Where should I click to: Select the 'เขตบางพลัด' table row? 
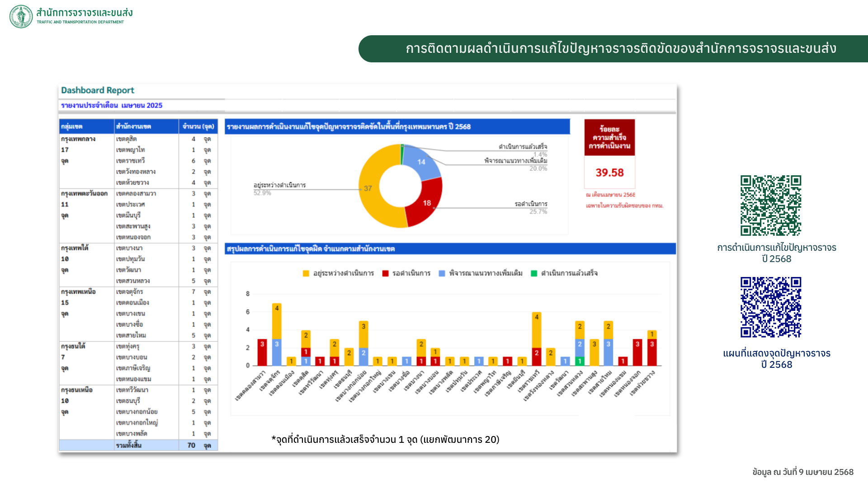point(166,434)
